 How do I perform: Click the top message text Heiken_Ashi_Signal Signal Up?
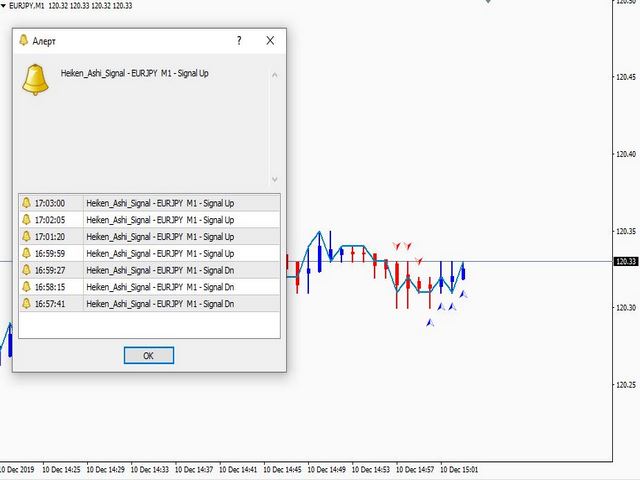click(x=135, y=73)
